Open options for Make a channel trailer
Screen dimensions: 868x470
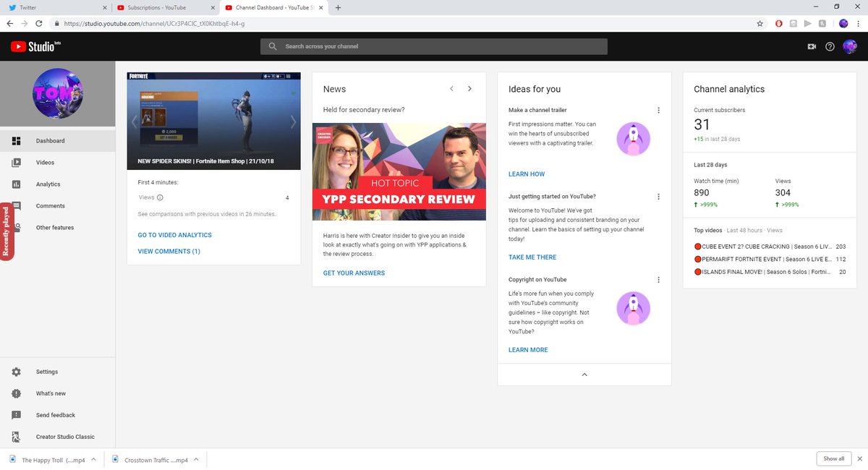[658, 111]
